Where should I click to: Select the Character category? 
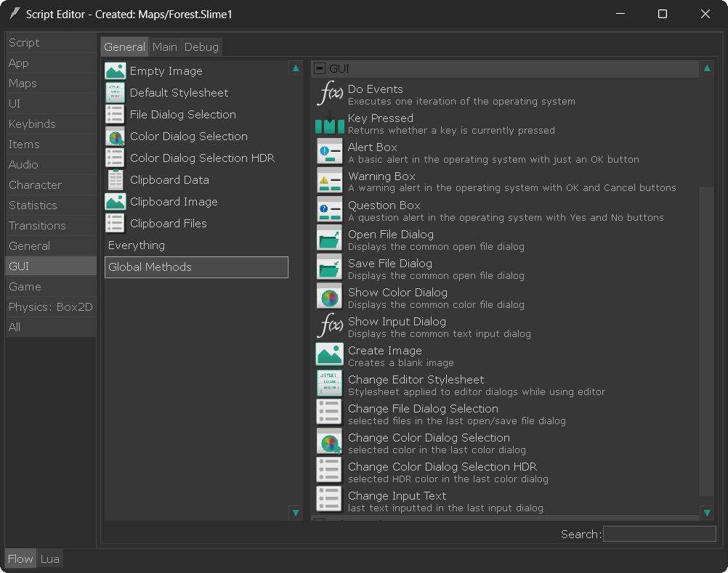click(51, 185)
